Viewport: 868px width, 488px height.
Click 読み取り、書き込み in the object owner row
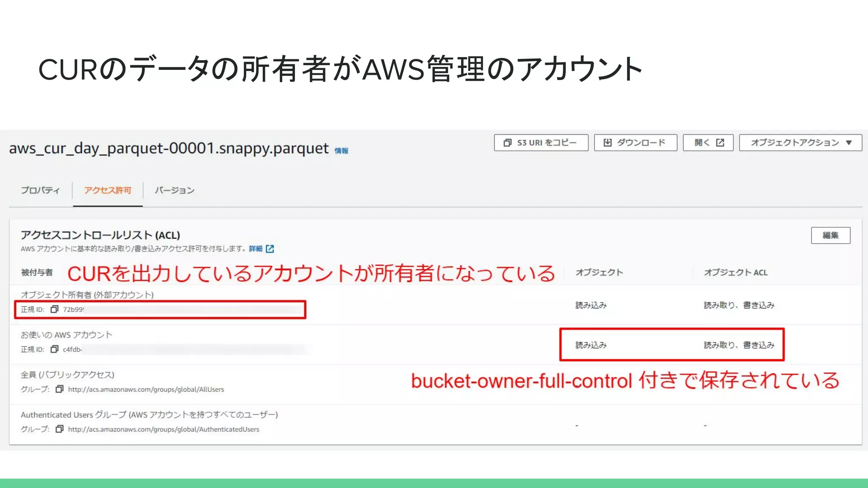click(739, 305)
